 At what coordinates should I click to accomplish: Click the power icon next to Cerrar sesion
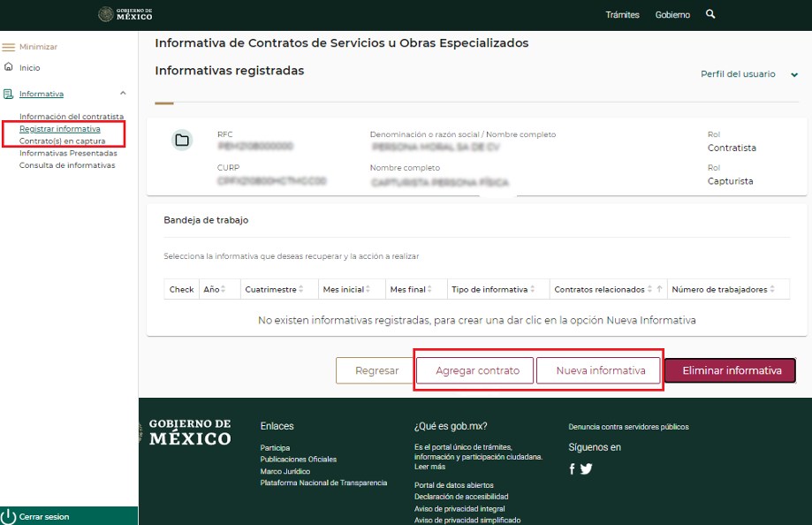[x=9, y=515]
